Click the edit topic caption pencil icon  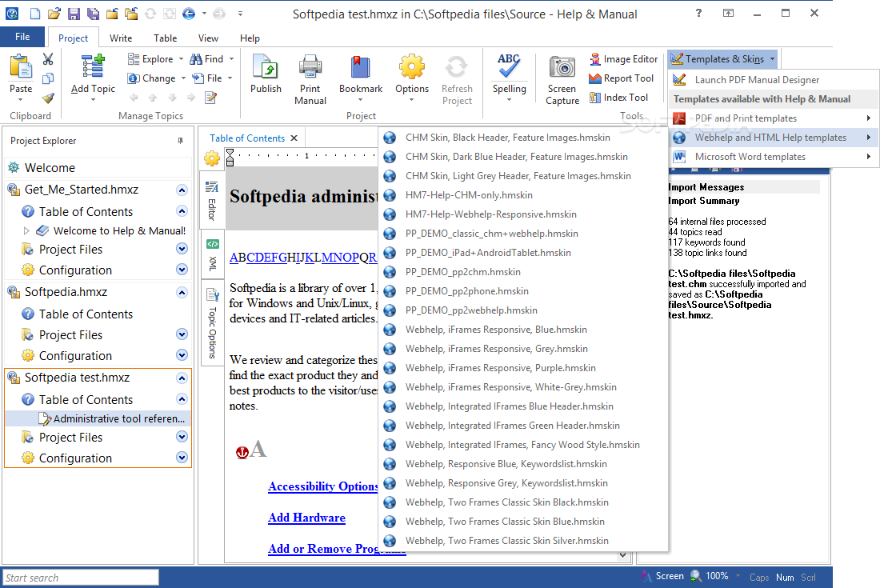point(210,98)
